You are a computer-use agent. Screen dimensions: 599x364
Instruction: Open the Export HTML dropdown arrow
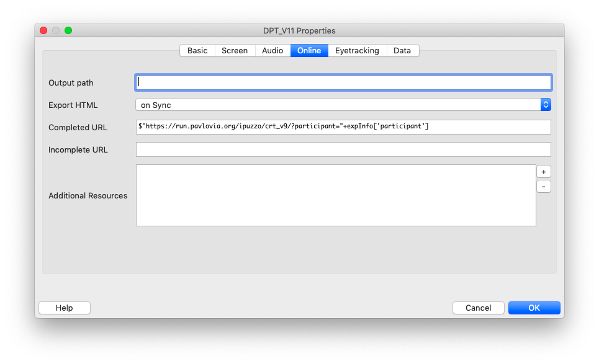pos(546,105)
